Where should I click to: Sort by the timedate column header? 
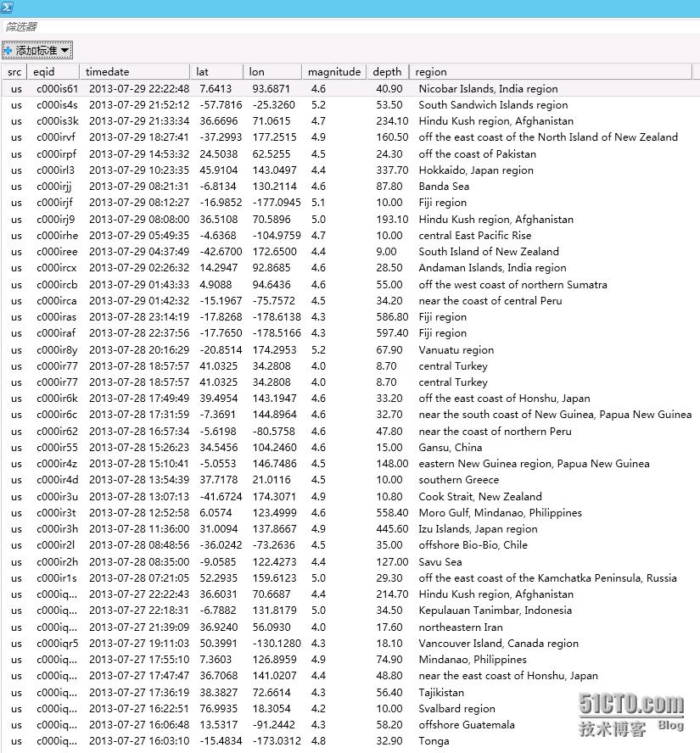(x=135, y=72)
